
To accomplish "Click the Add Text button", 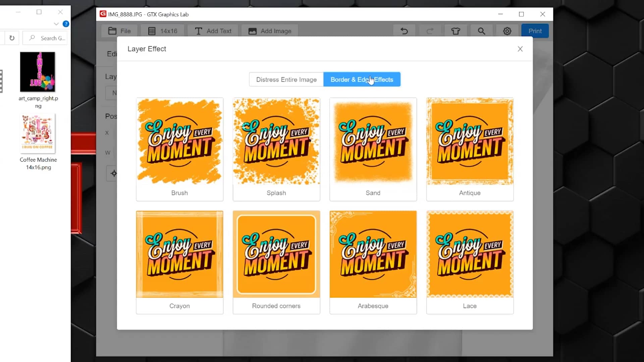I will point(213,31).
